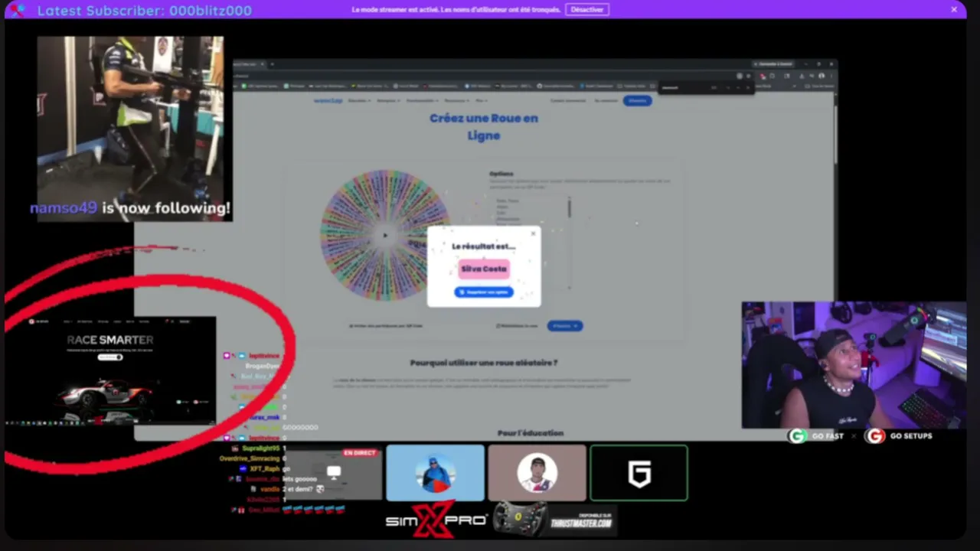Click chat username 'XFT_Raph'
980x551 pixels.
pyautogui.click(x=264, y=468)
